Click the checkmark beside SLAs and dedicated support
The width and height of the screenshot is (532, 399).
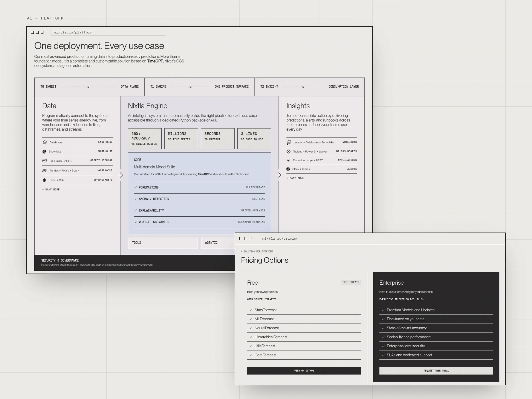pos(383,355)
